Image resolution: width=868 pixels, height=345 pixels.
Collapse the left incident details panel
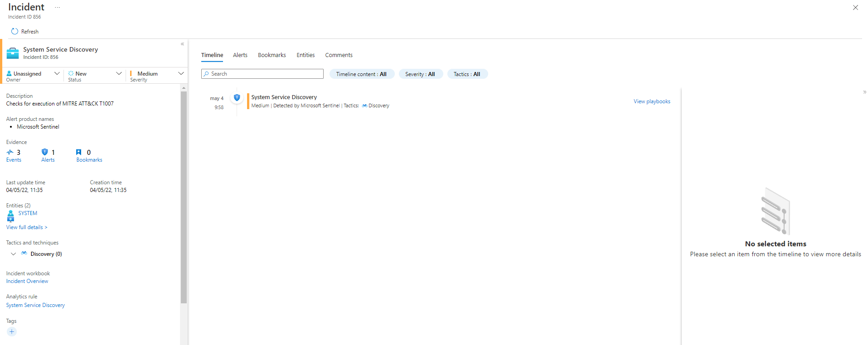182,44
